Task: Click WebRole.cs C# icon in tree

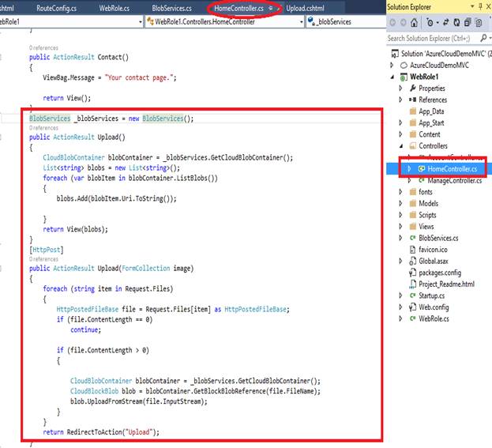Action: click(413, 319)
